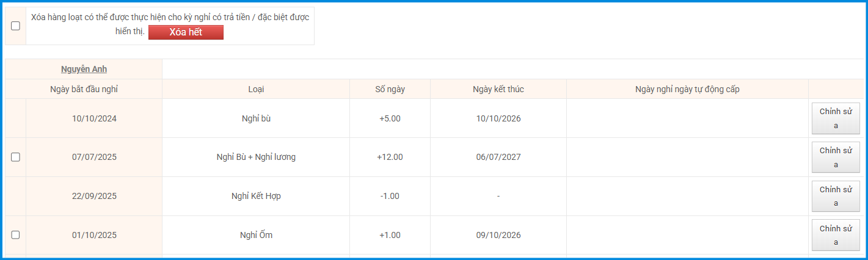Screen dimensions: 868x260
Task: Click the Ngày kết thúc column header
Action: [498, 89]
